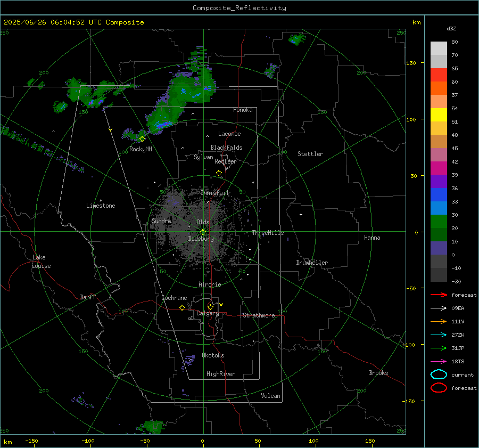Click the yellow diamond marker below RedDeer

coord(219,173)
